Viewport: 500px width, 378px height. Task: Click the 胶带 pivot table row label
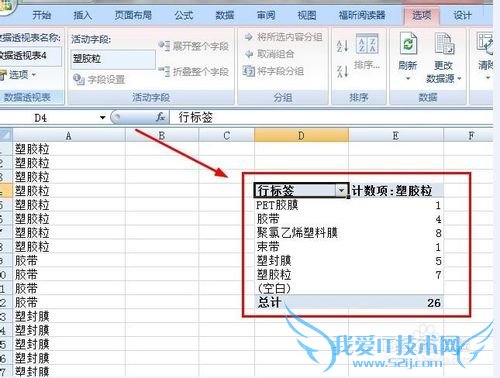(x=268, y=219)
